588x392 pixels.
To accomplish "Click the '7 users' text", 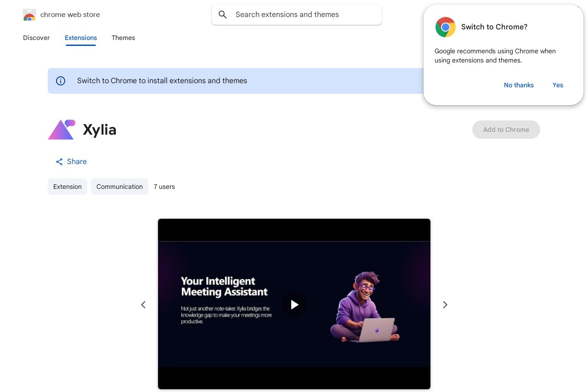I will (164, 187).
